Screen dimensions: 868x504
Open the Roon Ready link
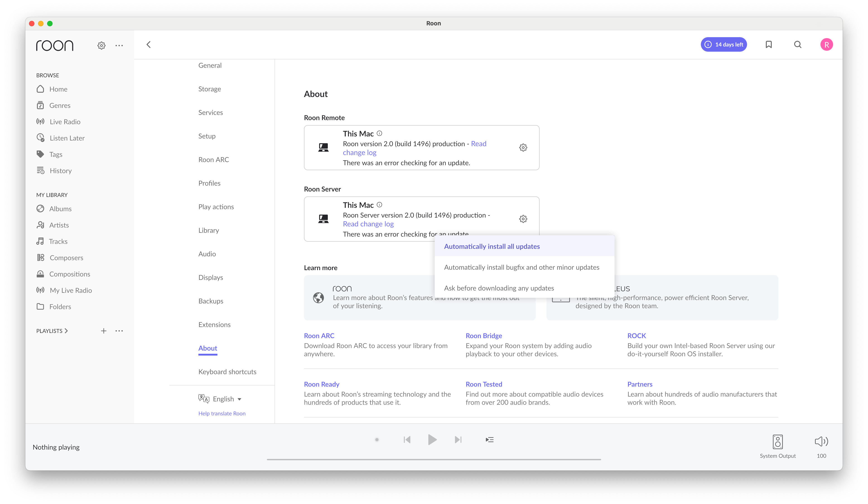[321, 384]
